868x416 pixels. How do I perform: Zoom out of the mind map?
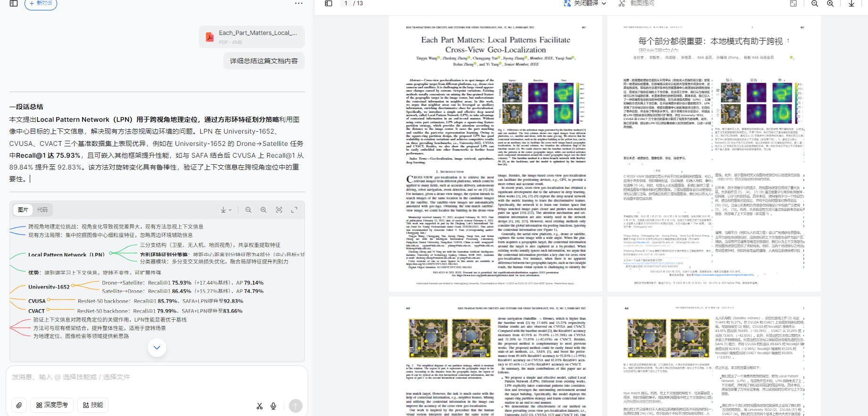(248, 210)
